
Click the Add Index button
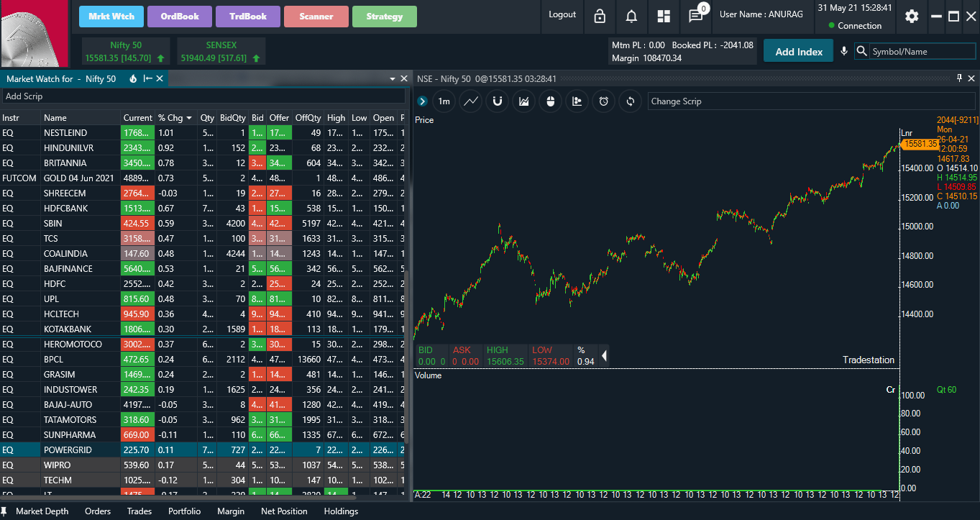(799, 51)
